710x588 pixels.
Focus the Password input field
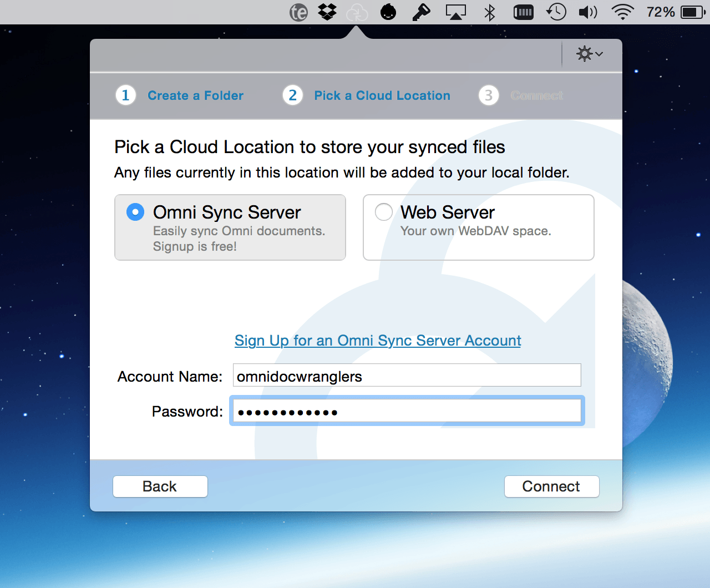pos(407,411)
